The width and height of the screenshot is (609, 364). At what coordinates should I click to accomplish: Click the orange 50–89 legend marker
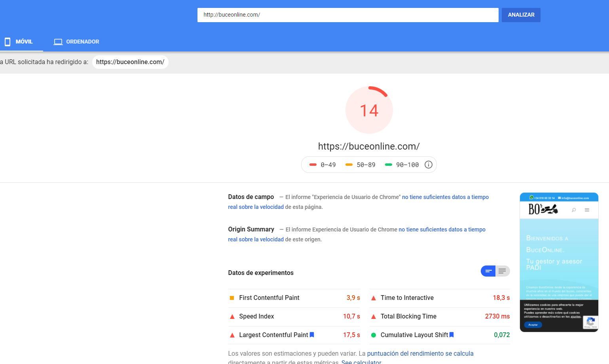[x=349, y=165]
